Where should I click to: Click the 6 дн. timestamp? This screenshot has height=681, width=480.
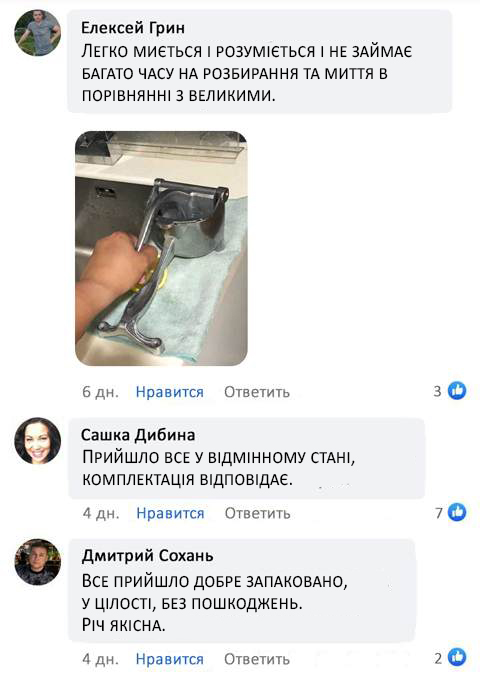coord(100,392)
